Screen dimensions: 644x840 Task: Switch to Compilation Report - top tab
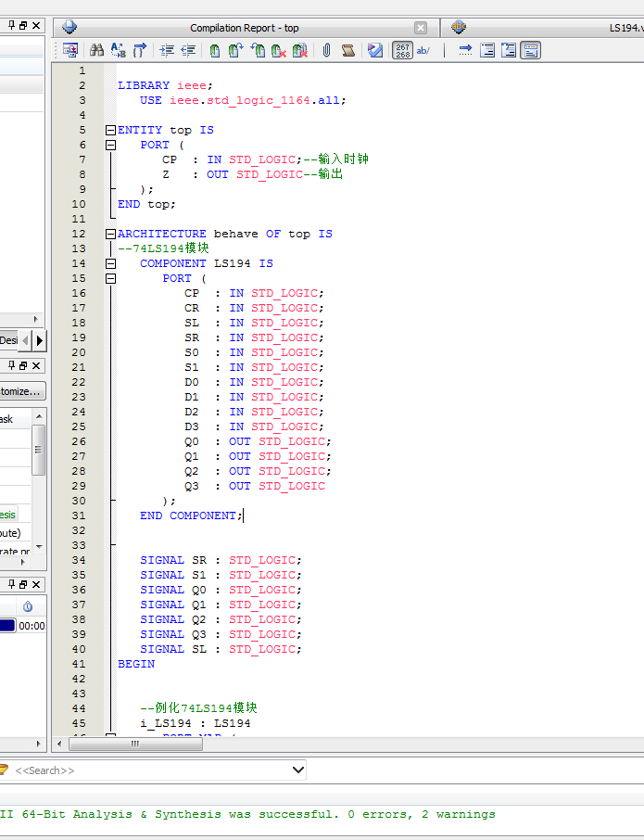click(x=244, y=28)
